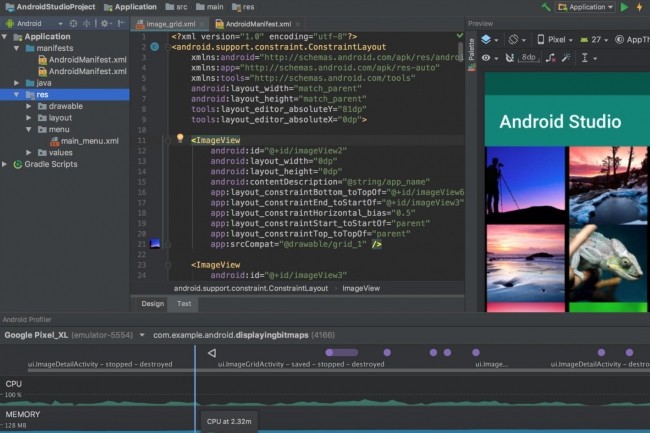Image resolution: width=650 pixels, height=433 pixels.
Task: Click the collapse all icon in project panel
Action: pyautogui.click(x=86, y=24)
